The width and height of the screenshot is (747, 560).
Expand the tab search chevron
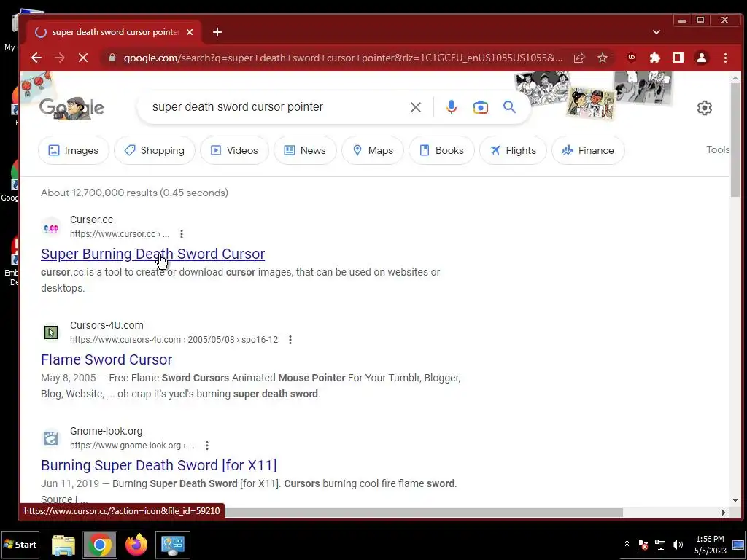(x=657, y=32)
